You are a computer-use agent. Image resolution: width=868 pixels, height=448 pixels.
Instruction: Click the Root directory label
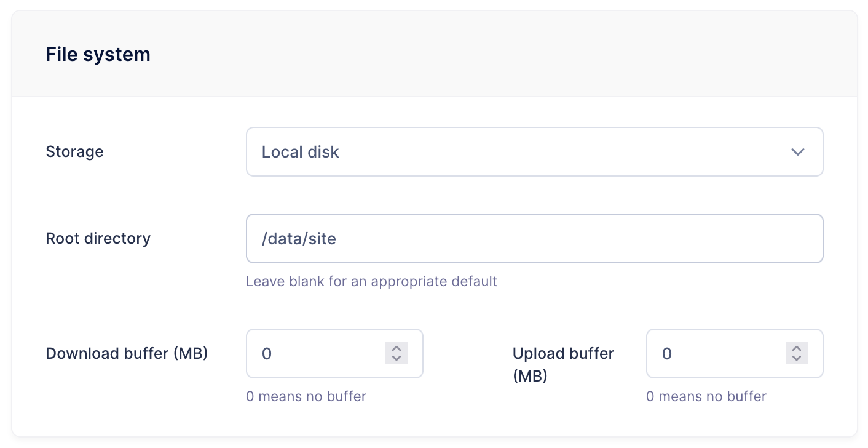point(98,238)
